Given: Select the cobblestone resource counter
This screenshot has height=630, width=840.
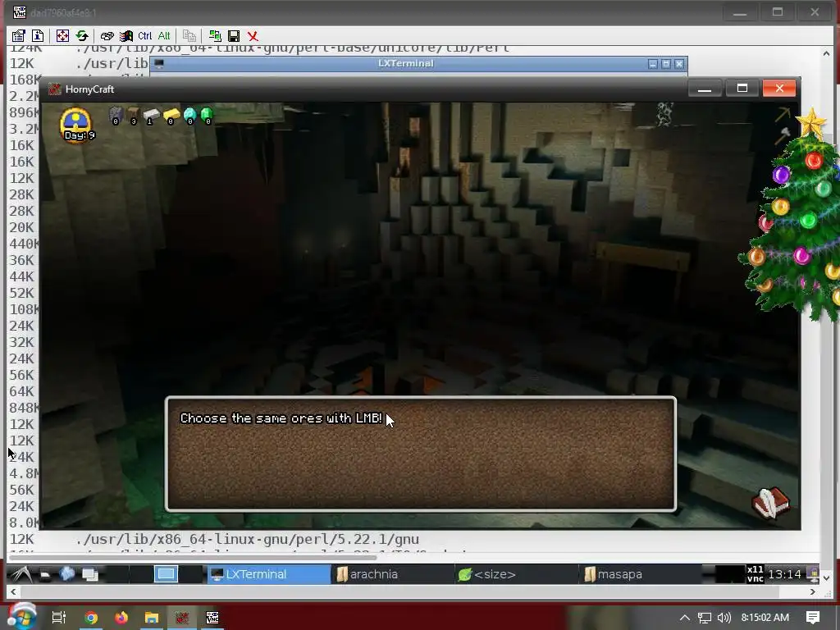Looking at the screenshot, I should [116, 115].
